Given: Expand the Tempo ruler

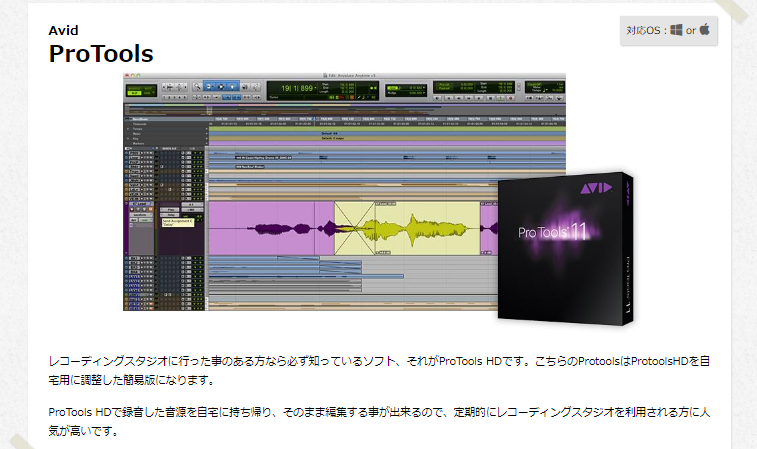Looking at the screenshot, I should [x=128, y=129].
